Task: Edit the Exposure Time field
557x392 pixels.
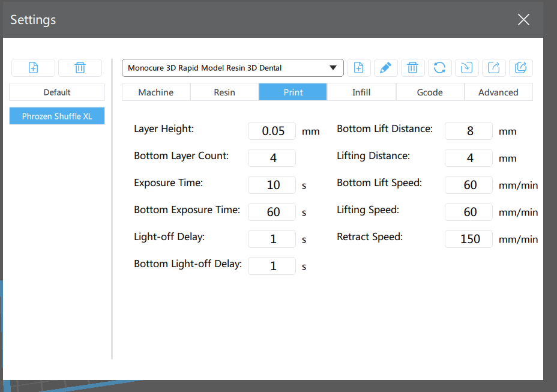Action: tap(272, 185)
